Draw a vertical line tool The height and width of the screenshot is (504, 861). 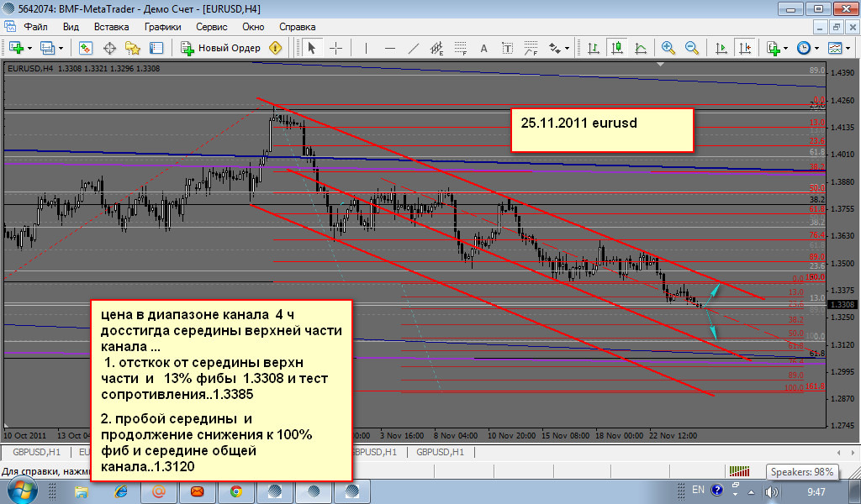(x=366, y=48)
